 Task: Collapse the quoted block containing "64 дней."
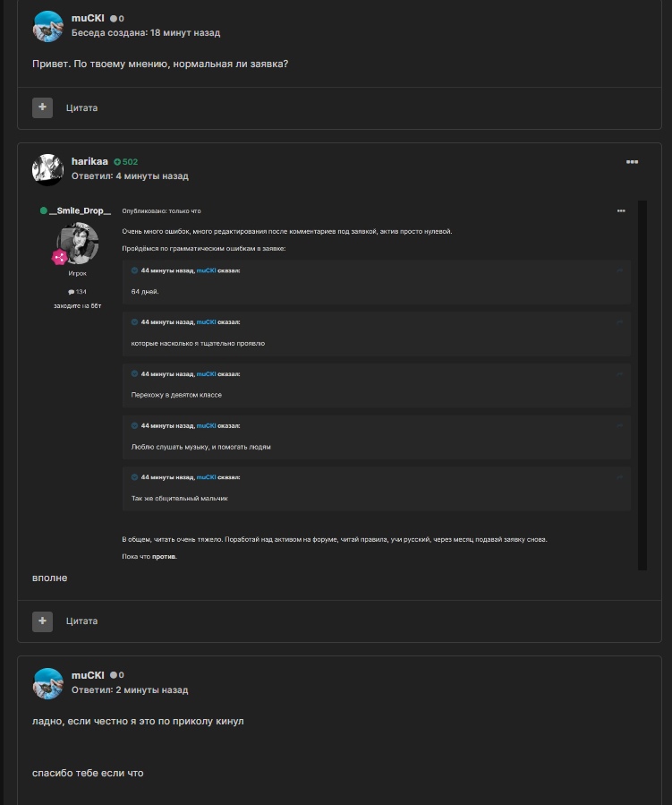point(618,270)
